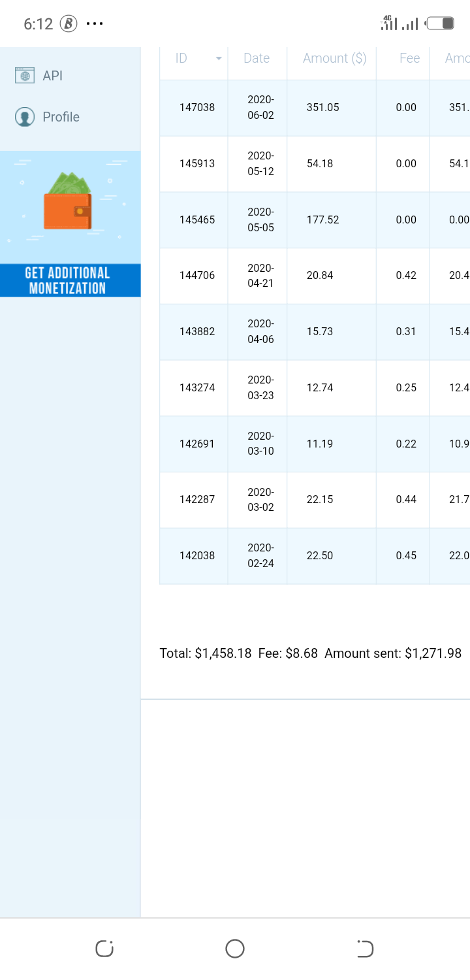Tap the Profile link in sidebar
470x980 pixels.
[x=61, y=117]
